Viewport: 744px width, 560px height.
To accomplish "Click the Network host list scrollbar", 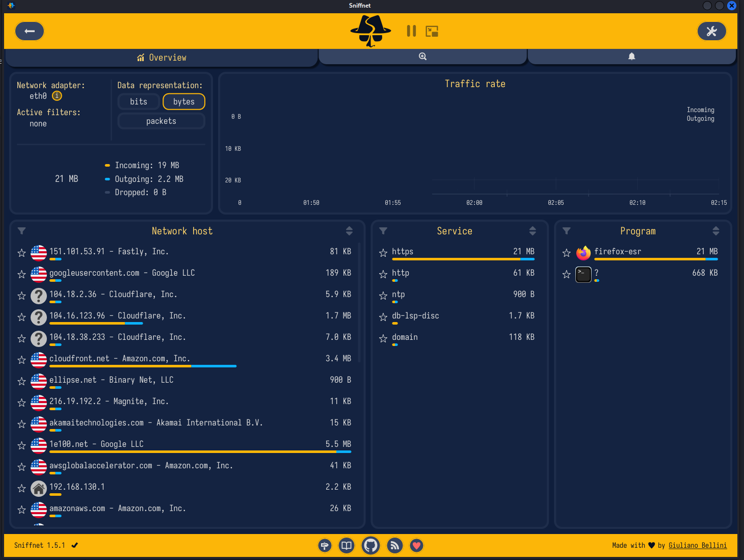I will click(359, 302).
